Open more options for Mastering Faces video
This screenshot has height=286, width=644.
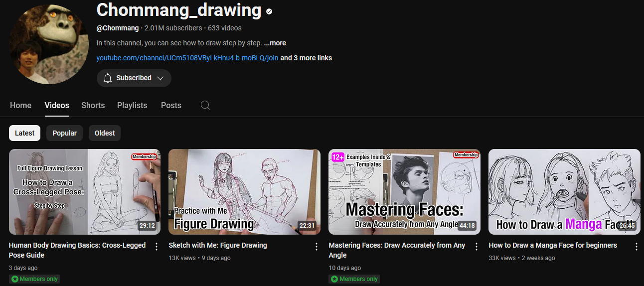tap(477, 247)
